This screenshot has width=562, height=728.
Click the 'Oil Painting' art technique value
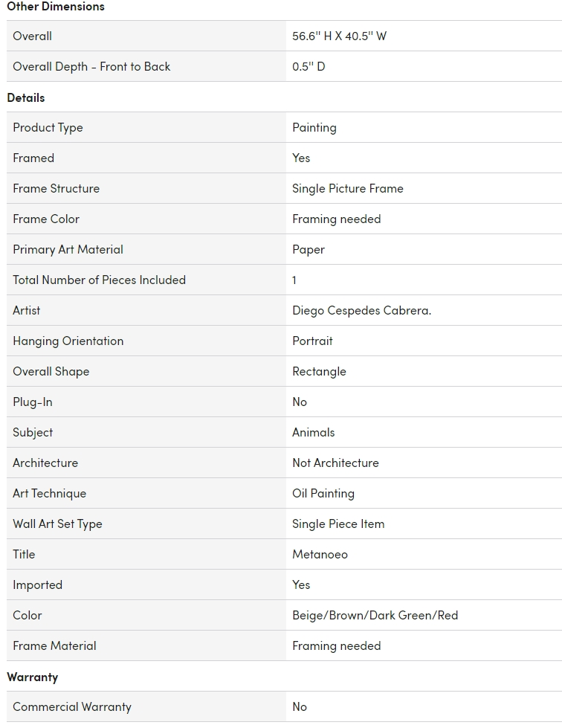pos(323,493)
